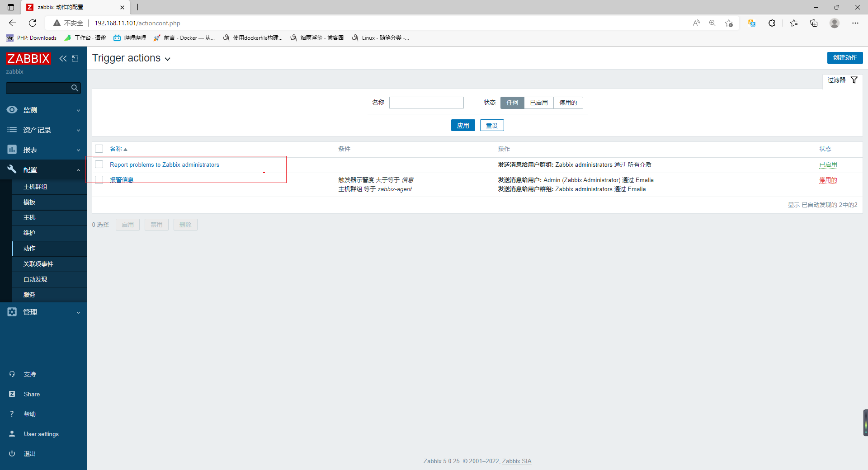Viewport: 868px width, 470px height.
Task: Click the 名称 filter input field
Action: tap(426, 103)
